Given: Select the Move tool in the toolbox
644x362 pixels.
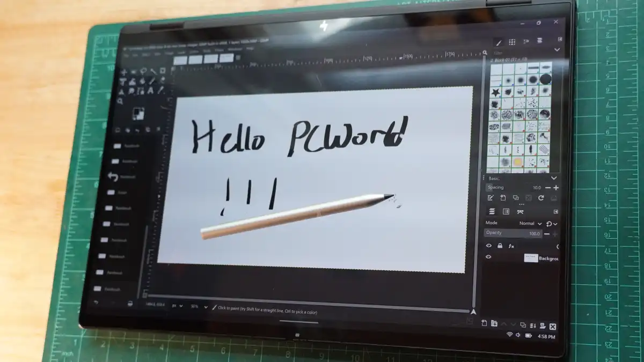Looking at the screenshot, I should pyautogui.click(x=123, y=71).
